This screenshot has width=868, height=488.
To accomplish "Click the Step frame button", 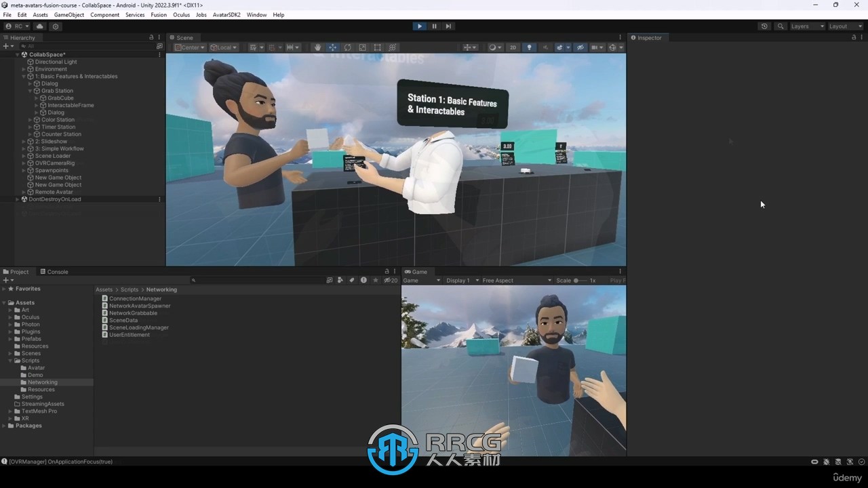I will point(448,26).
